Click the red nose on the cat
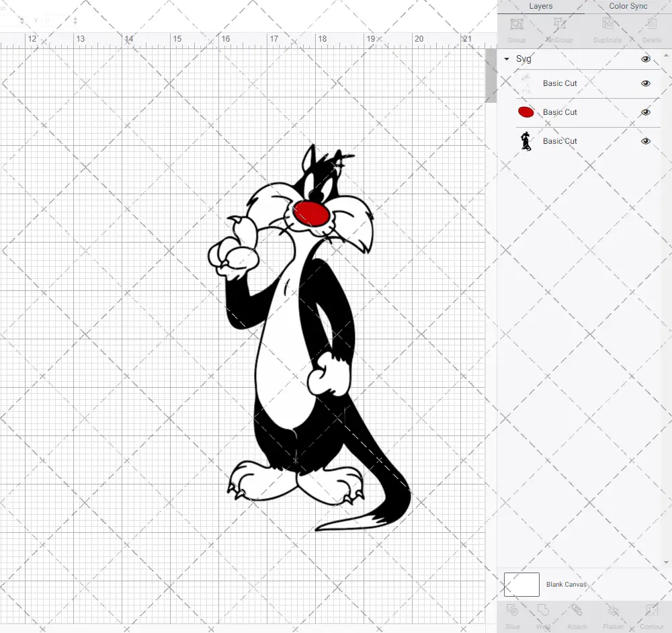Viewport: 672px width, 633px height. tap(311, 214)
